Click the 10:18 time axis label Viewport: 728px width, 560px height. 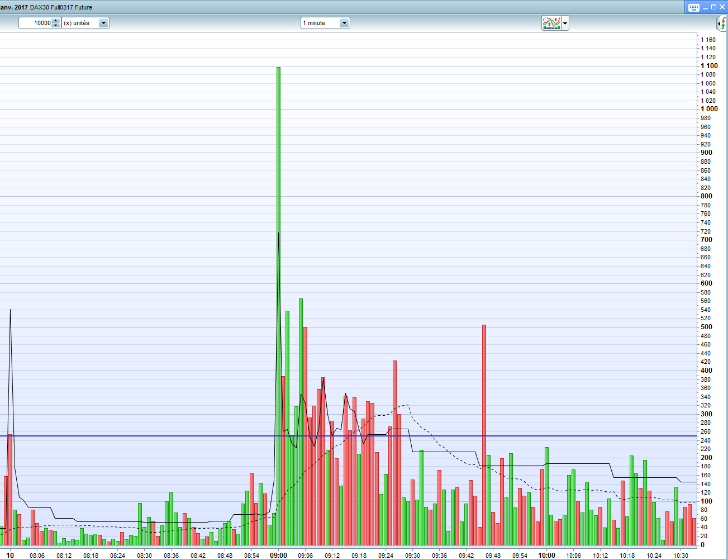627,556
